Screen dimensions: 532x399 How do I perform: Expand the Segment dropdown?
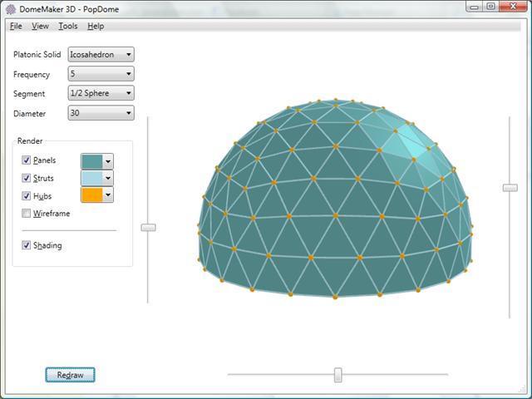point(101,93)
